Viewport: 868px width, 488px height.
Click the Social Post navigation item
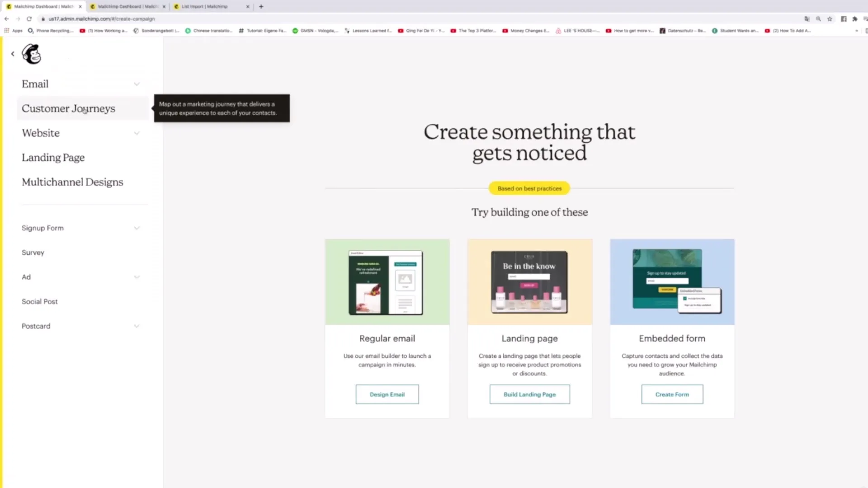39,301
